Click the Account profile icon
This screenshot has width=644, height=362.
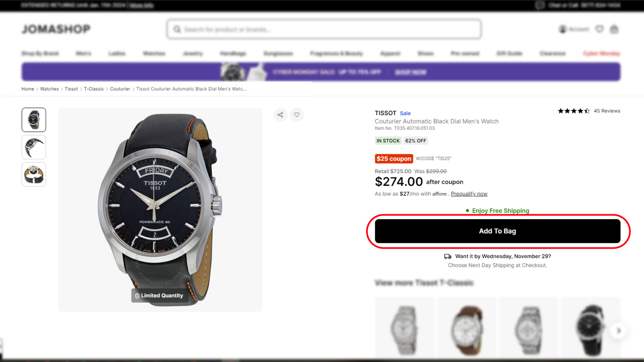tap(563, 29)
